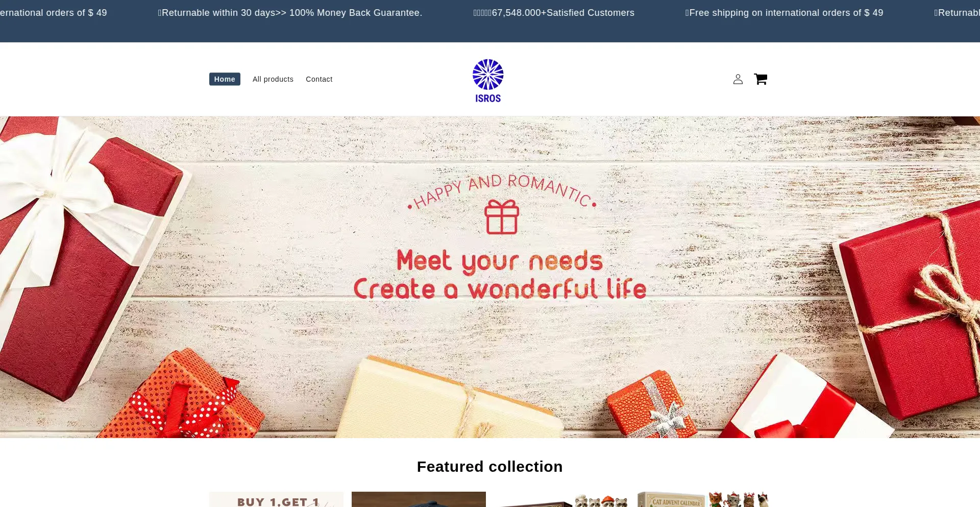Image resolution: width=980 pixels, height=507 pixels.
Task: Click the 'Meet your needs' banner text
Action: (500, 261)
